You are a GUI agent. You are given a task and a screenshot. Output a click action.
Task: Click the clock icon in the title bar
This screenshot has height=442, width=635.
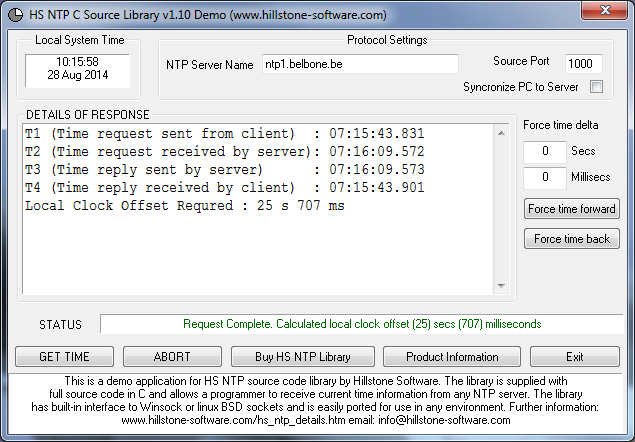click(x=16, y=15)
